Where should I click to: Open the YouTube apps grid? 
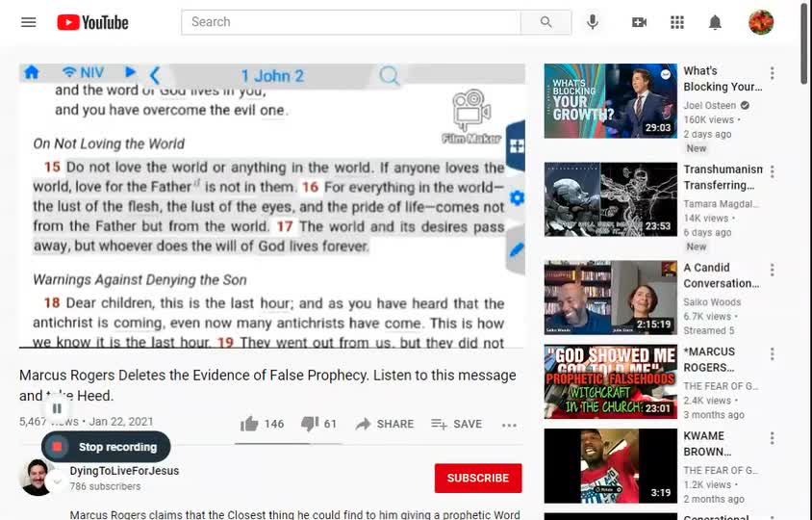coord(677,22)
